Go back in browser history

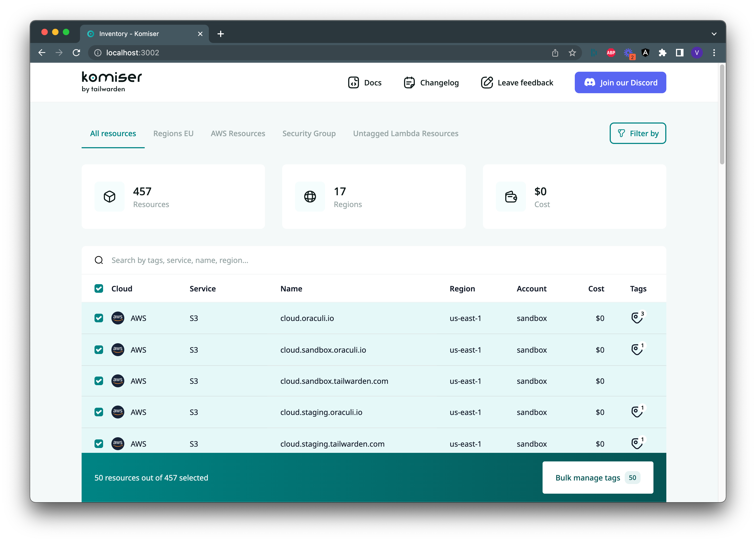click(42, 53)
